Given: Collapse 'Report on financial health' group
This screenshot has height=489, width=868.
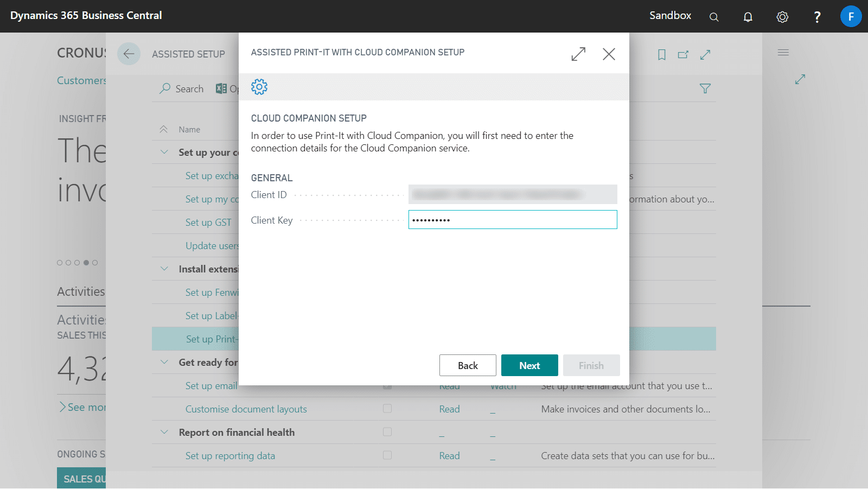Looking at the screenshot, I should pyautogui.click(x=164, y=433).
